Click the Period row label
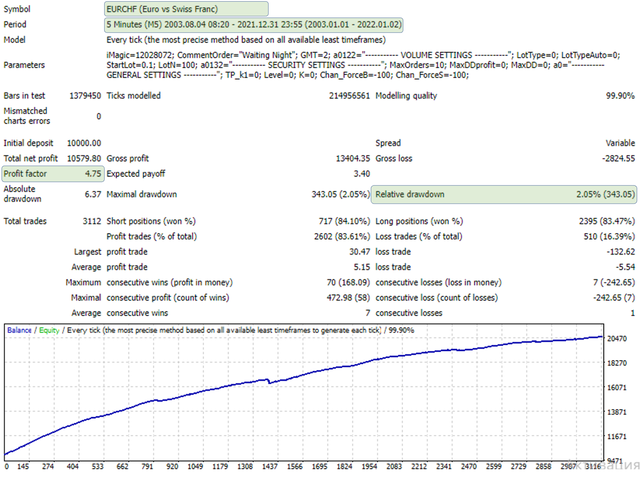Screen dimensions: 640x480 point(15,24)
